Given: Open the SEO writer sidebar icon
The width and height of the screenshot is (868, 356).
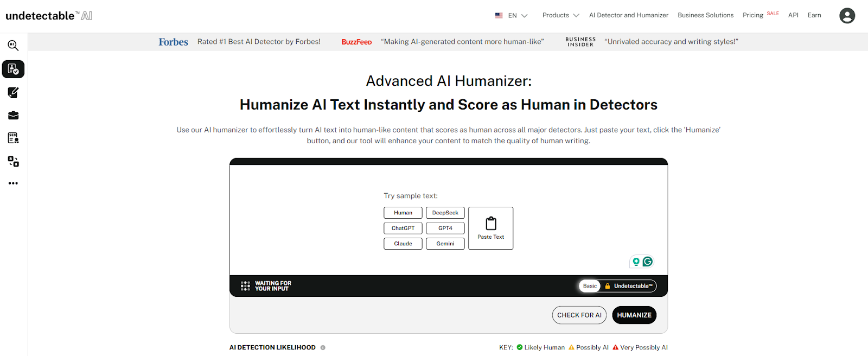Looking at the screenshot, I should [13, 138].
